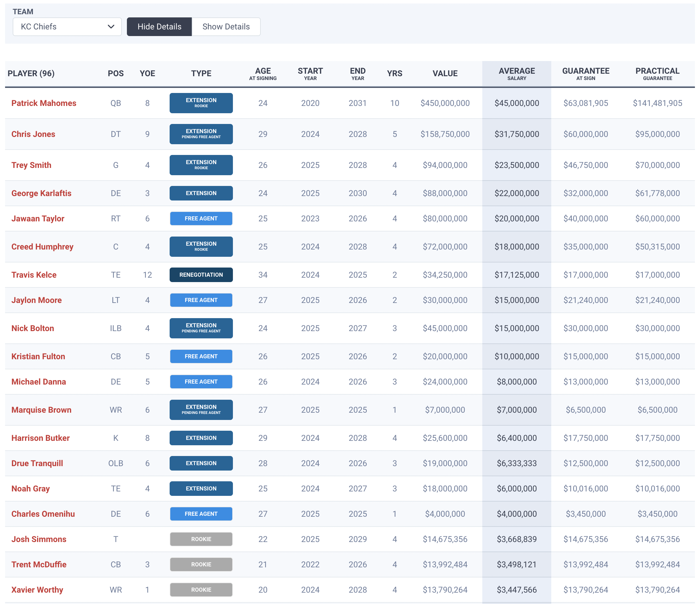The image size is (700, 604).
Task: Open Trent McDuffie player link
Action: click(39, 564)
